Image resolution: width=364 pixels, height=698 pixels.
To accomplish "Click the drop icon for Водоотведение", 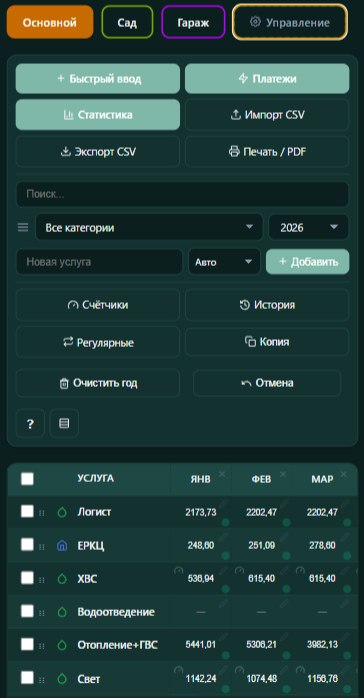I will click(62, 612).
